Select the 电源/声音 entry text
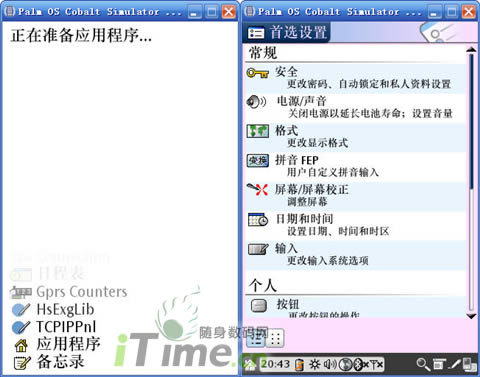The height and width of the screenshot is (377, 480). tap(301, 101)
